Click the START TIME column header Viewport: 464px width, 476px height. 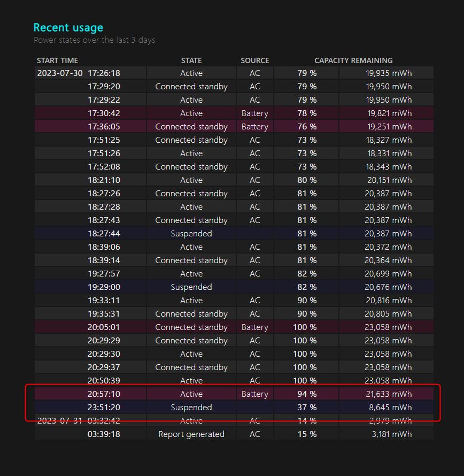coord(57,60)
